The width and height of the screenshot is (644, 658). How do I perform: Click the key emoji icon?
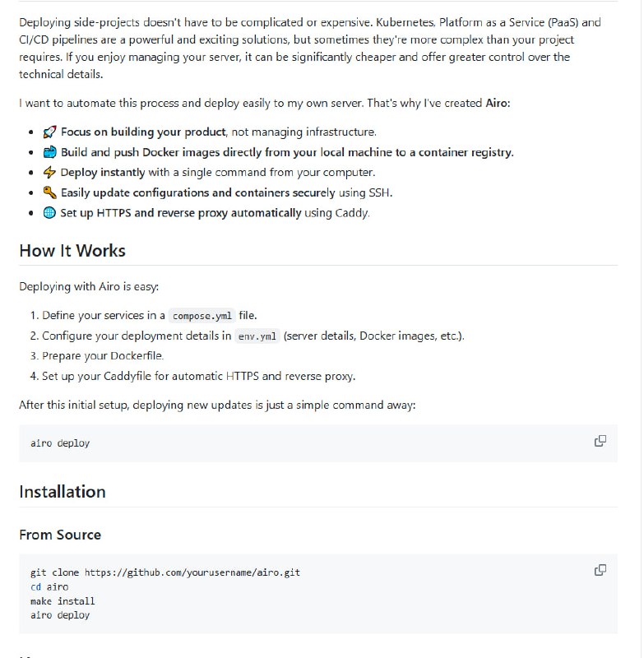point(50,192)
